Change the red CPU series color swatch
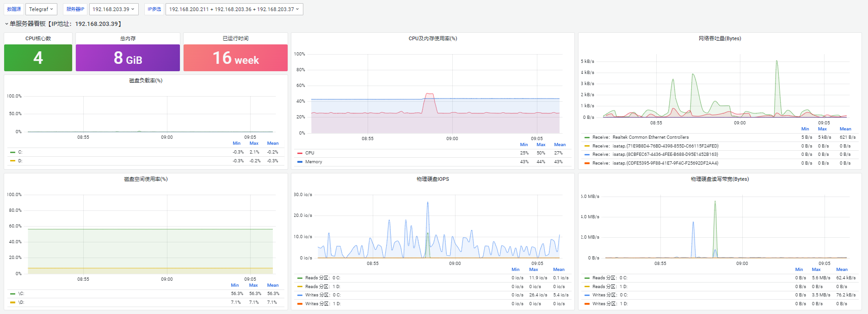 300,153
